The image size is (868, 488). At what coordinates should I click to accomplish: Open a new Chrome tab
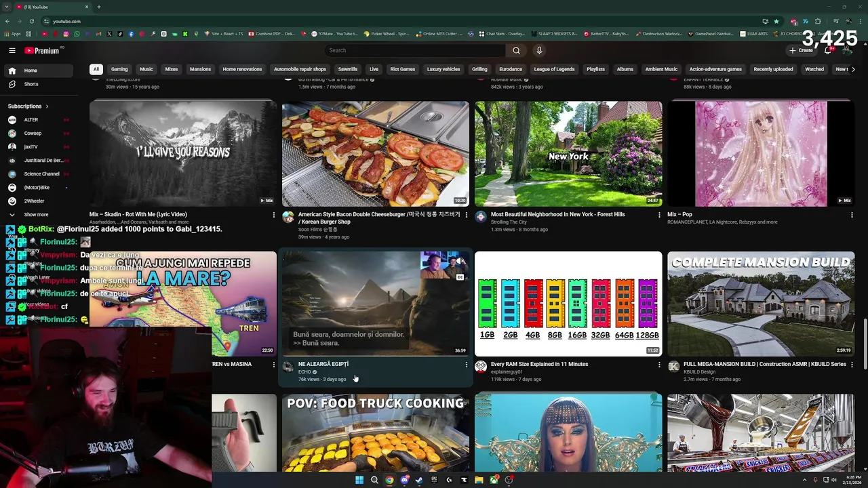[x=99, y=7]
